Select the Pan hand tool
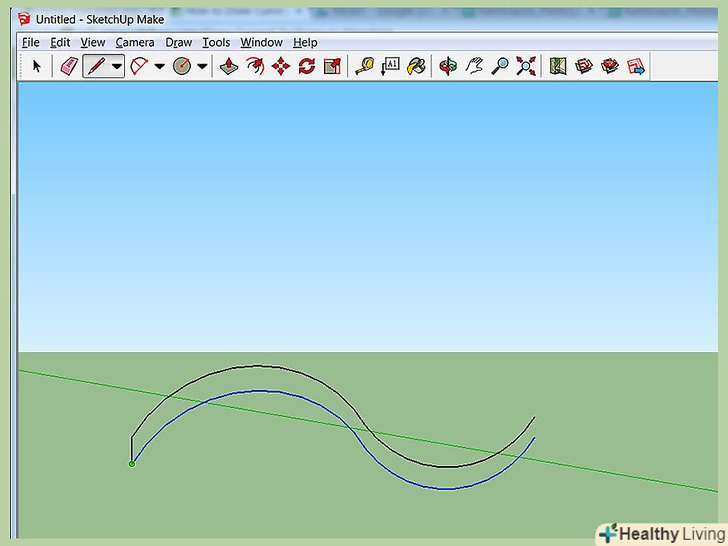 click(x=475, y=66)
